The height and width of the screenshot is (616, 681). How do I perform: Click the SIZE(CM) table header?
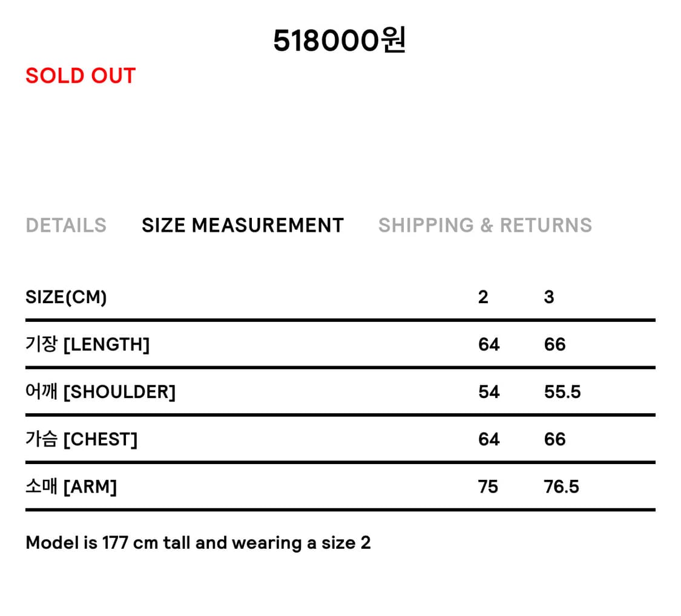66,297
